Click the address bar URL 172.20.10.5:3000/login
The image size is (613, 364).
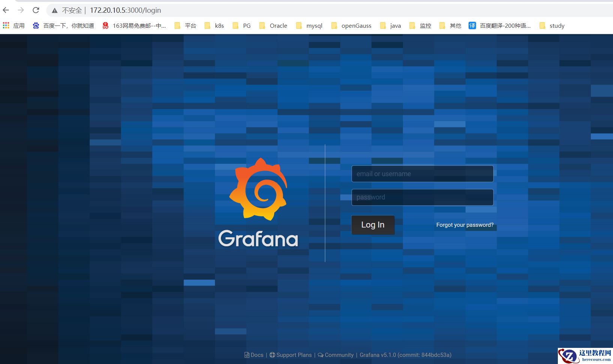125,10
